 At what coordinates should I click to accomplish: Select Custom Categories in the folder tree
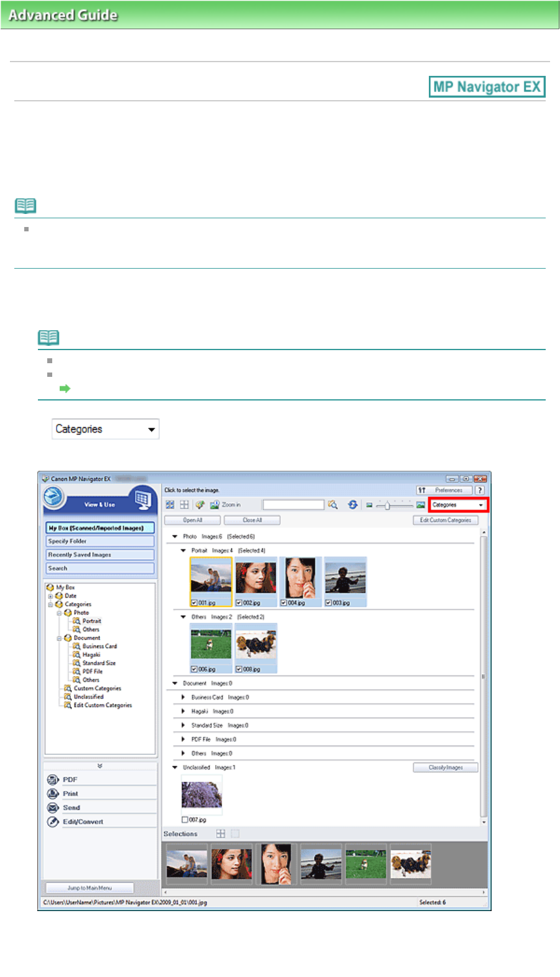click(98, 688)
